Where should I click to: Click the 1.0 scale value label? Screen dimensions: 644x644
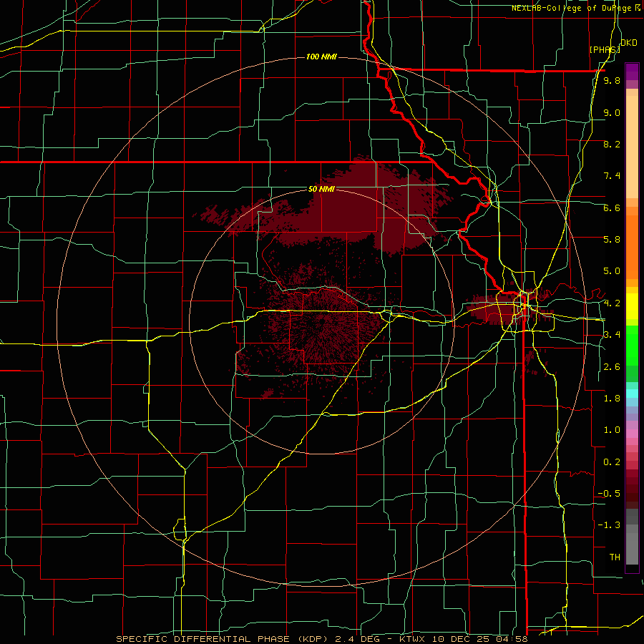click(612, 430)
